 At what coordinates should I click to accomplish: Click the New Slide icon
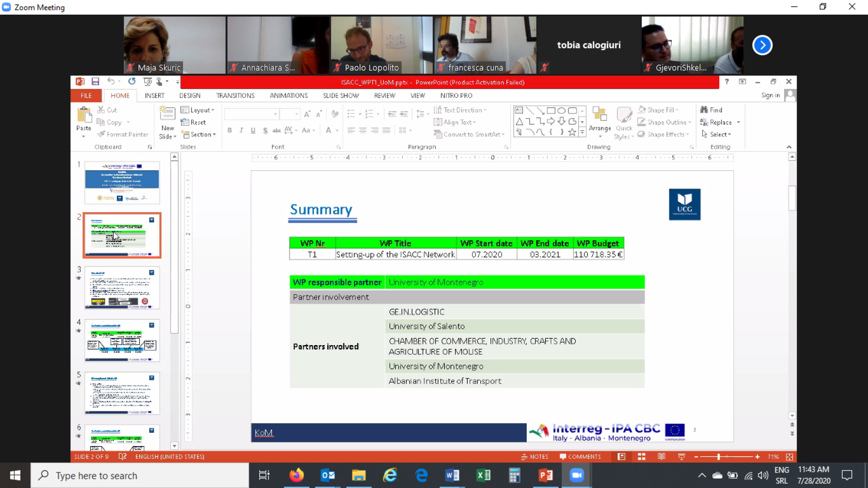coord(167,115)
